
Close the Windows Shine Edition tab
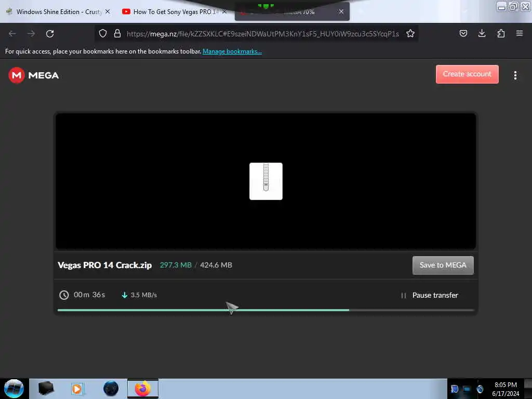point(108,11)
